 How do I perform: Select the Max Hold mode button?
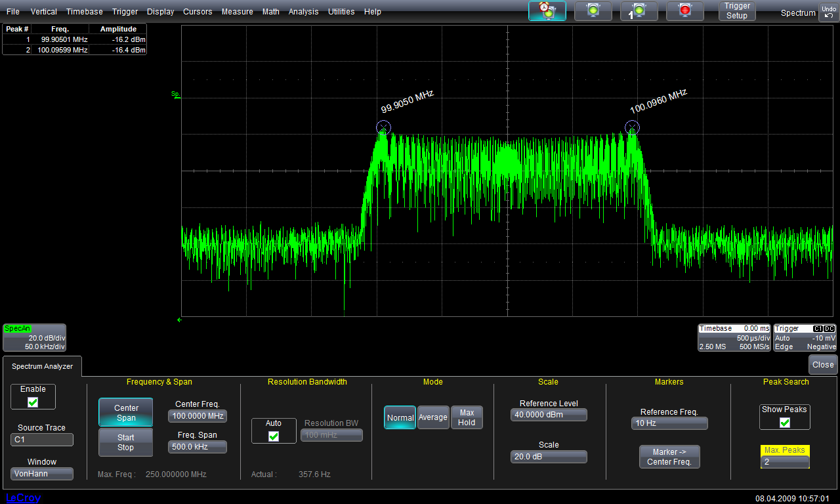point(467,417)
